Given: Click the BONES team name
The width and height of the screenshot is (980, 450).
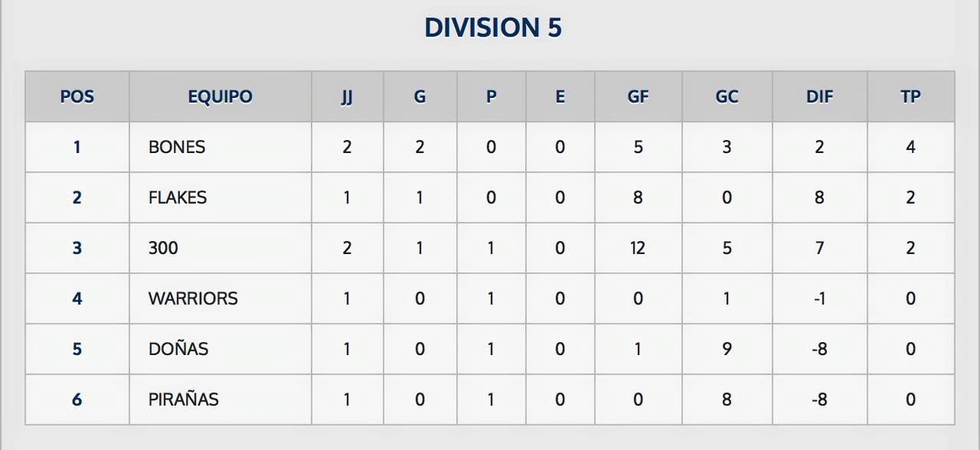Looking at the screenshot, I should click(x=177, y=147).
